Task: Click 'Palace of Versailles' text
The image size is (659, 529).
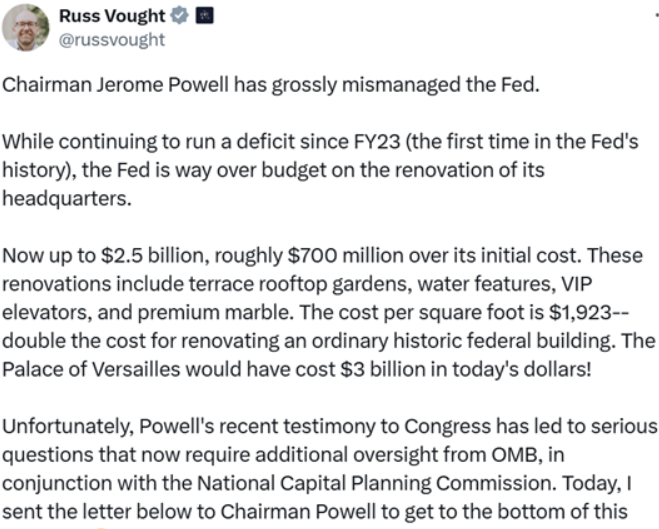Action: pyautogui.click(x=92, y=370)
